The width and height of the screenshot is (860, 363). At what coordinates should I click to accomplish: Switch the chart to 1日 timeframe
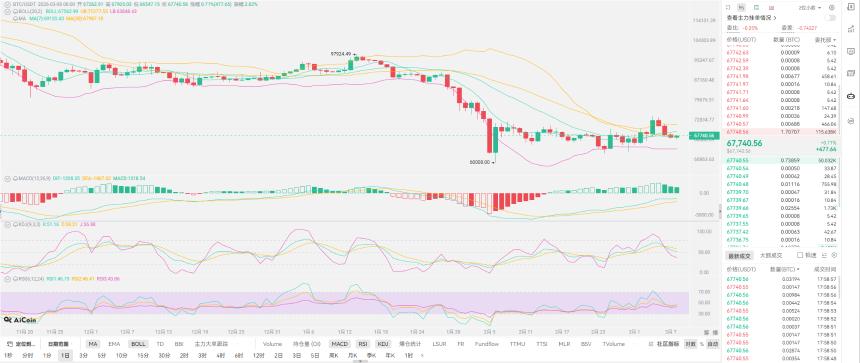pyautogui.click(x=65, y=355)
